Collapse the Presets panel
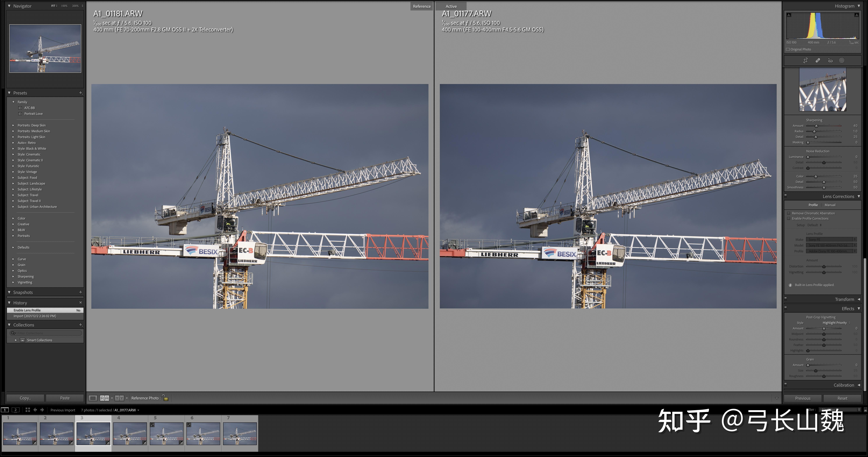Screen dimensions: 868x457 (9, 93)
